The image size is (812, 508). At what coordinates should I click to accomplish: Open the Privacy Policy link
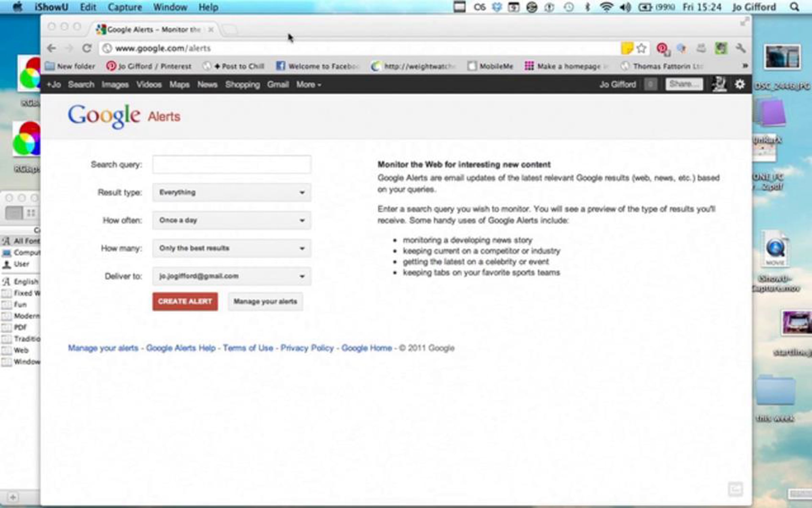pyautogui.click(x=307, y=348)
